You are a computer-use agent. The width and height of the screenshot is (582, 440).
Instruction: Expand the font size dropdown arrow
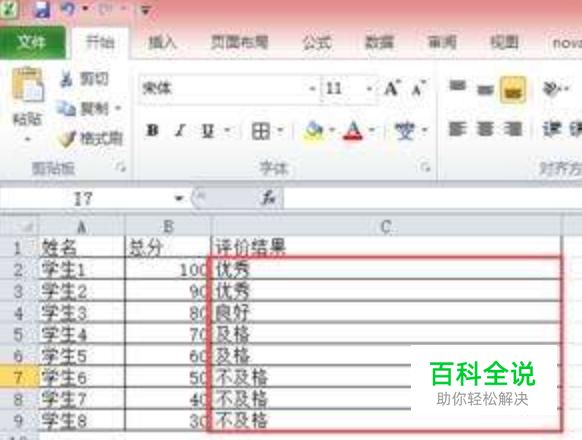click(x=370, y=89)
